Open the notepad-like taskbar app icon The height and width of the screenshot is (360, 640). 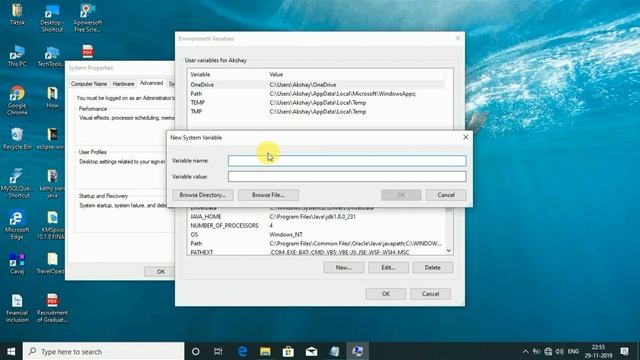334,351
